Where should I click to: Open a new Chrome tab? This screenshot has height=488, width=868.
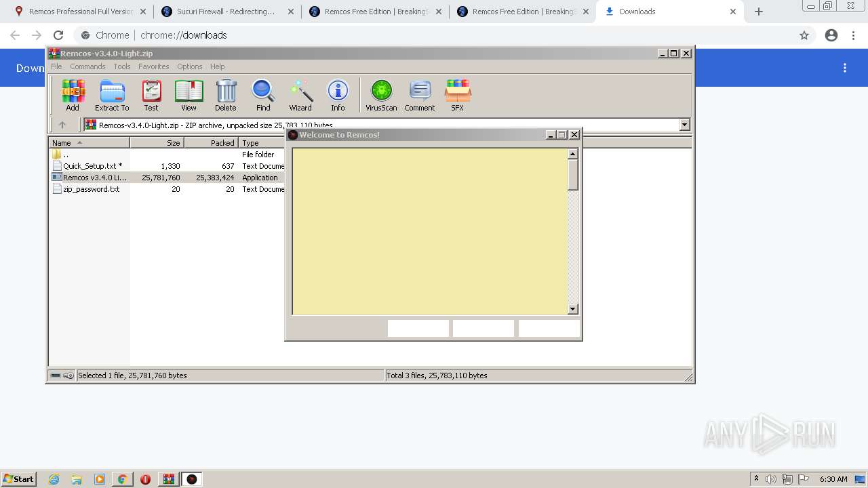759,12
